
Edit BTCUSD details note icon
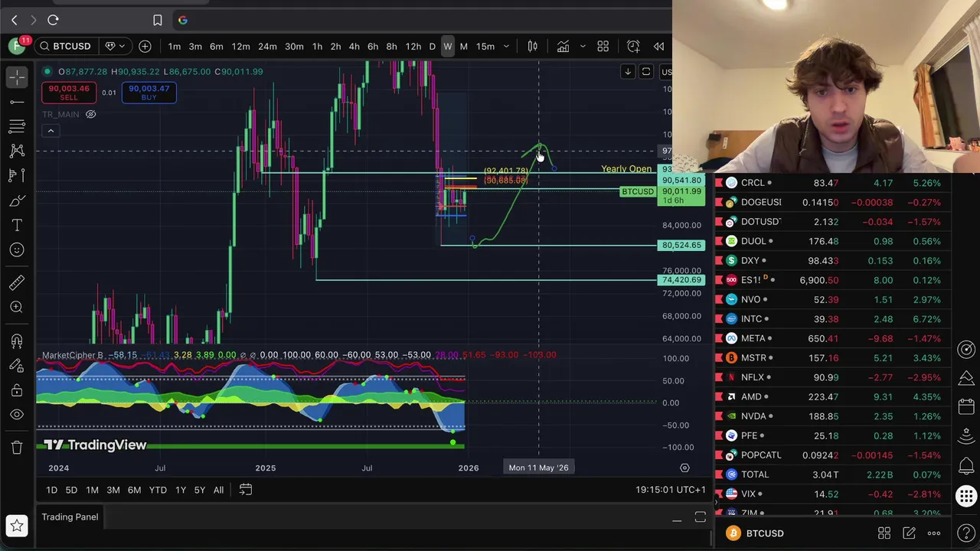point(909,533)
